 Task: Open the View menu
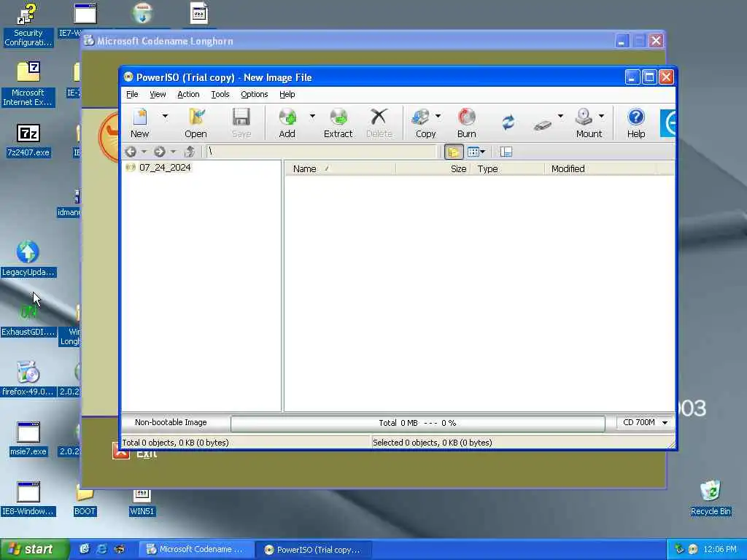(158, 94)
